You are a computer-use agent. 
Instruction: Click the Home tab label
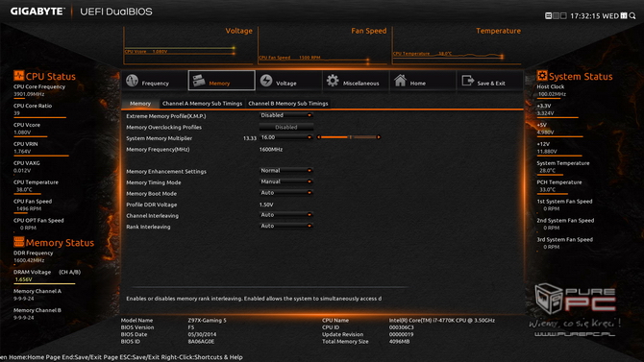tap(418, 84)
